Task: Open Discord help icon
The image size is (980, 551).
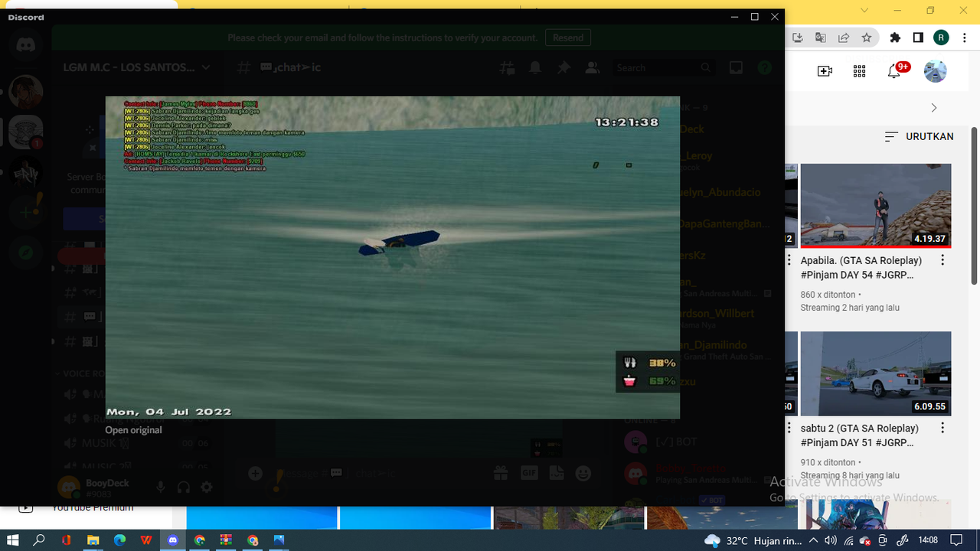Action: (x=764, y=67)
